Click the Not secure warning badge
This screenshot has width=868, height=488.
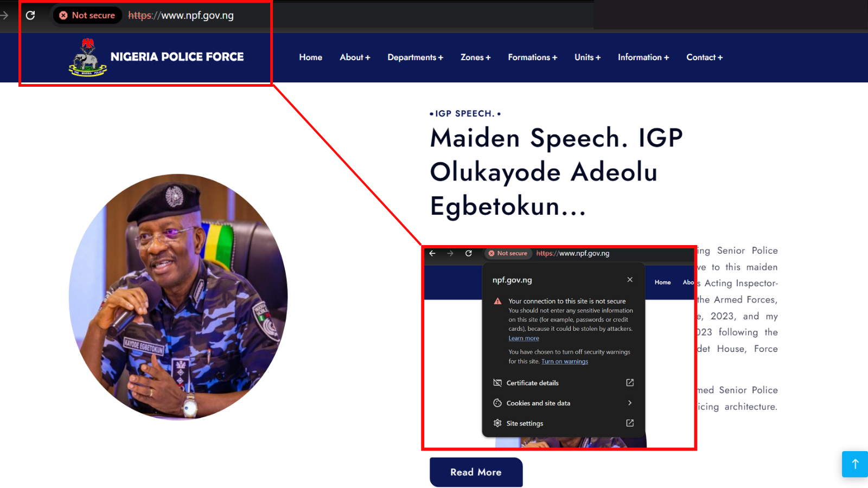pos(87,15)
